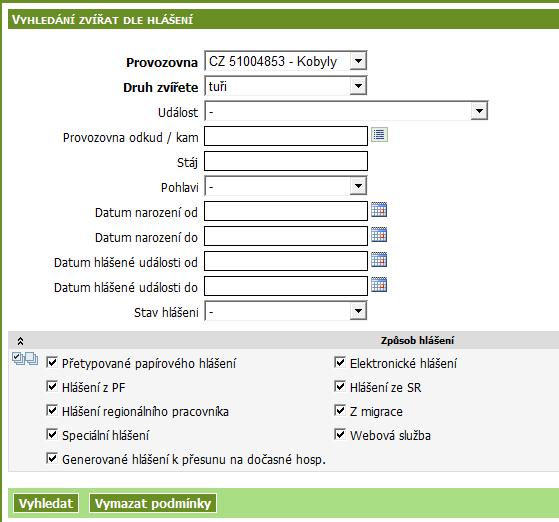
Task: Open the Provozovna dropdown
Action: coord(358,61)
